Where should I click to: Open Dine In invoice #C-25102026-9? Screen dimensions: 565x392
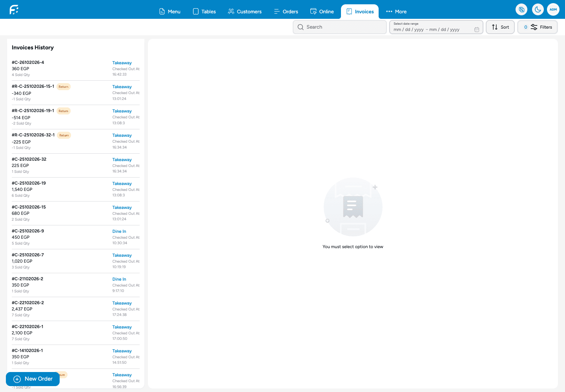click(x=76, y=237)
